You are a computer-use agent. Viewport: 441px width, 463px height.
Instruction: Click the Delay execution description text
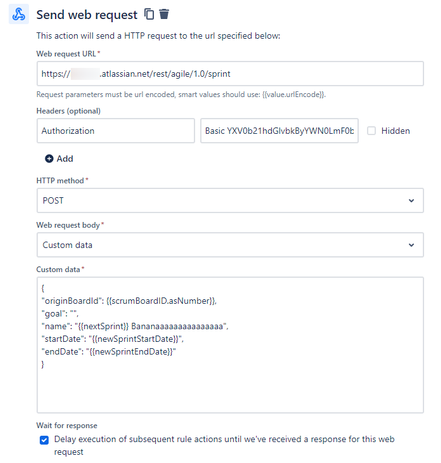[x=224, y=445]
